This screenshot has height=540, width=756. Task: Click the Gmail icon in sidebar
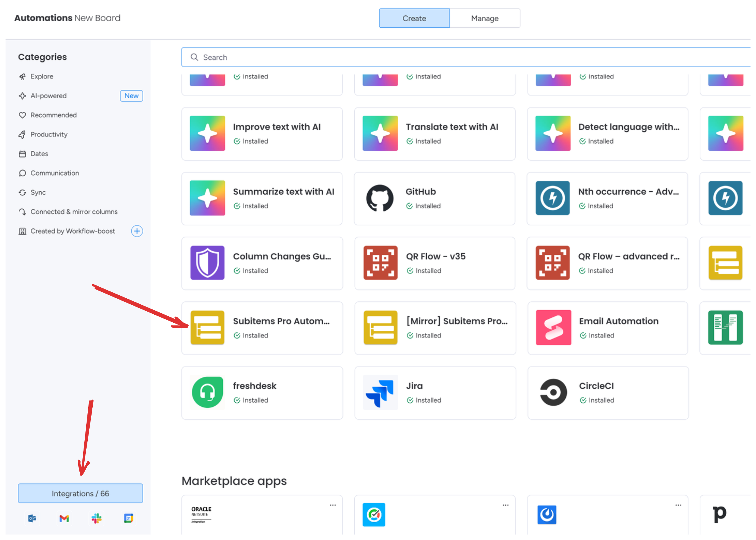[x=64, y=518]
